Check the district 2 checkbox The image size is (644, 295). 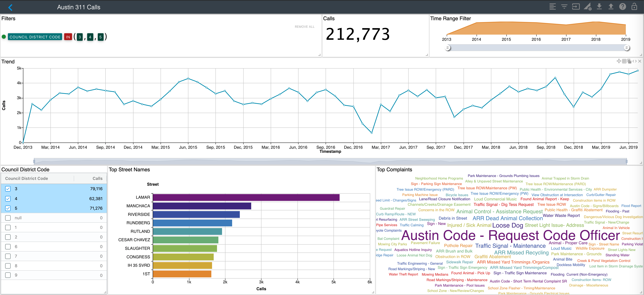(x=8, y=237)
